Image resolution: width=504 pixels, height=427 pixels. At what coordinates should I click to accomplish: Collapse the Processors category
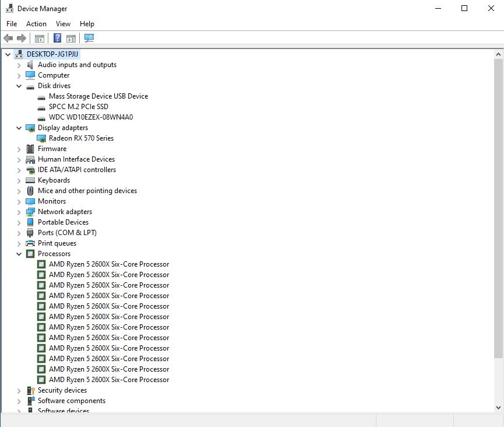[x=19, y=254]
